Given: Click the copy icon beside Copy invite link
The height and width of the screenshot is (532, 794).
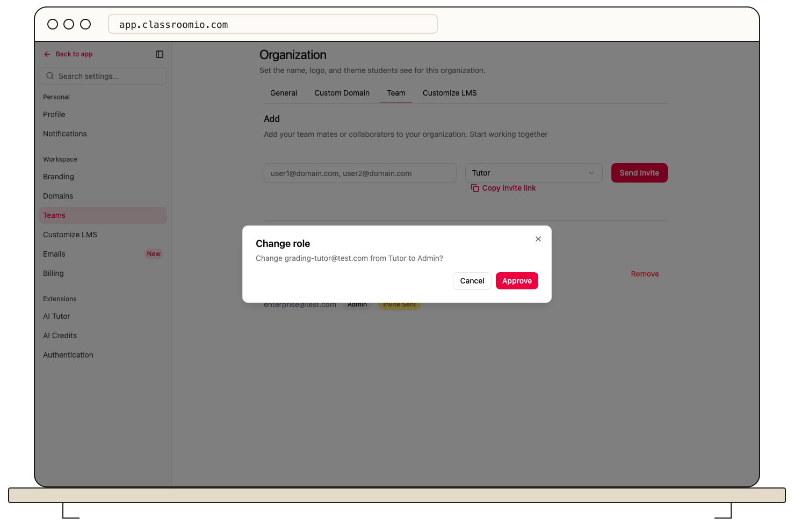Looking at the screenshot, I should (475, 188).
